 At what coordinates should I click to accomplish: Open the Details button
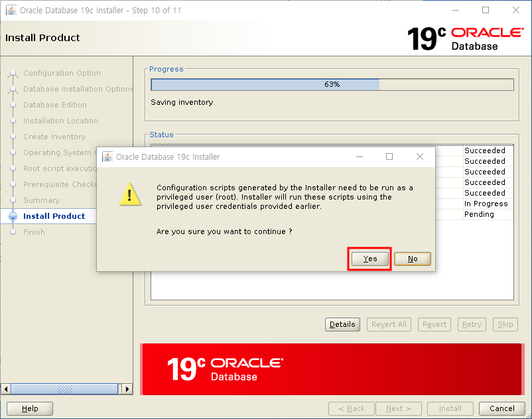(x=342, y=324)
